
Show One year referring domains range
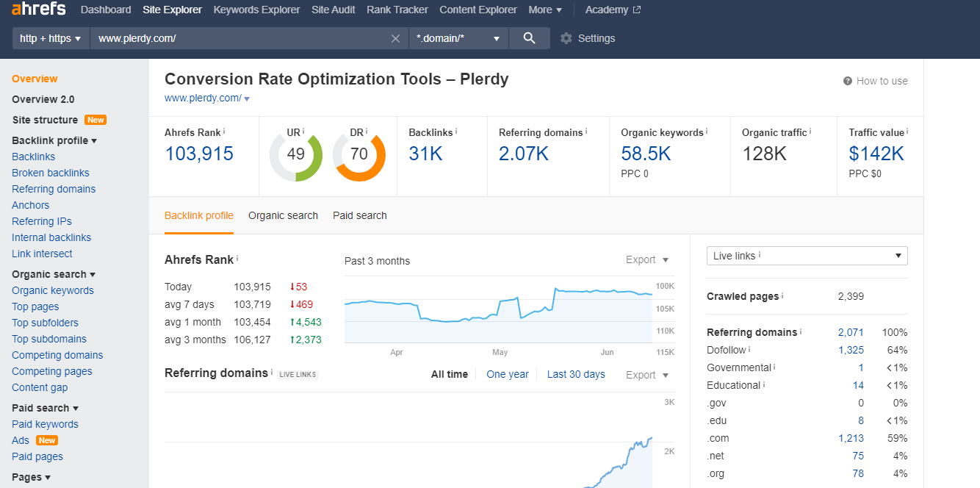(508, 374)
